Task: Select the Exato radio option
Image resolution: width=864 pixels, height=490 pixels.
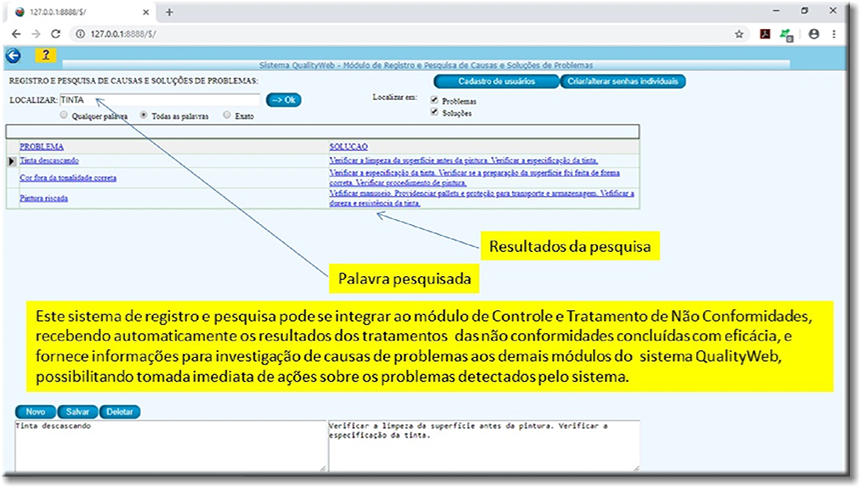Action: (227, 115)
